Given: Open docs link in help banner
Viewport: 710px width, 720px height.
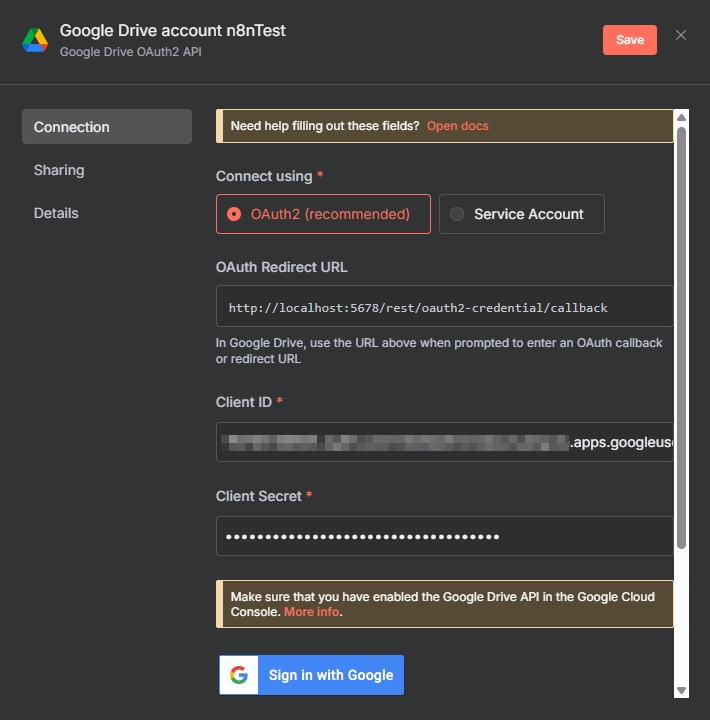Looking at the screenshot, I should tap(457, 126).
